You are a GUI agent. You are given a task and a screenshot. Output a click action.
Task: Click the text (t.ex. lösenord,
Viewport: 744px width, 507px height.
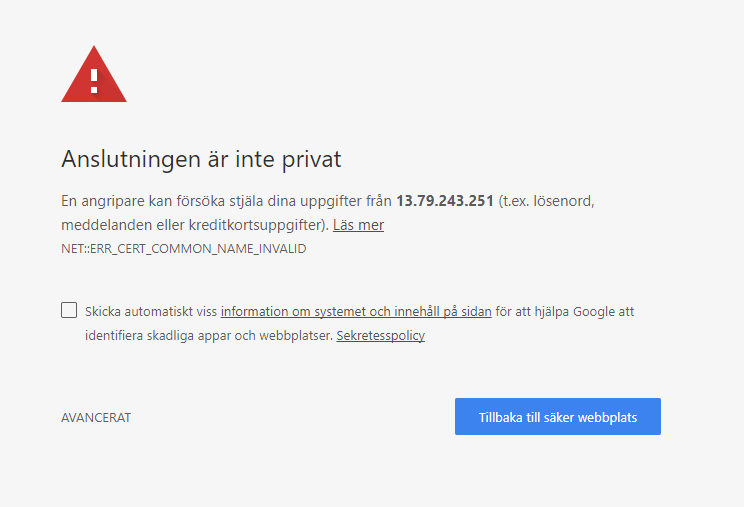coord(547,201)
